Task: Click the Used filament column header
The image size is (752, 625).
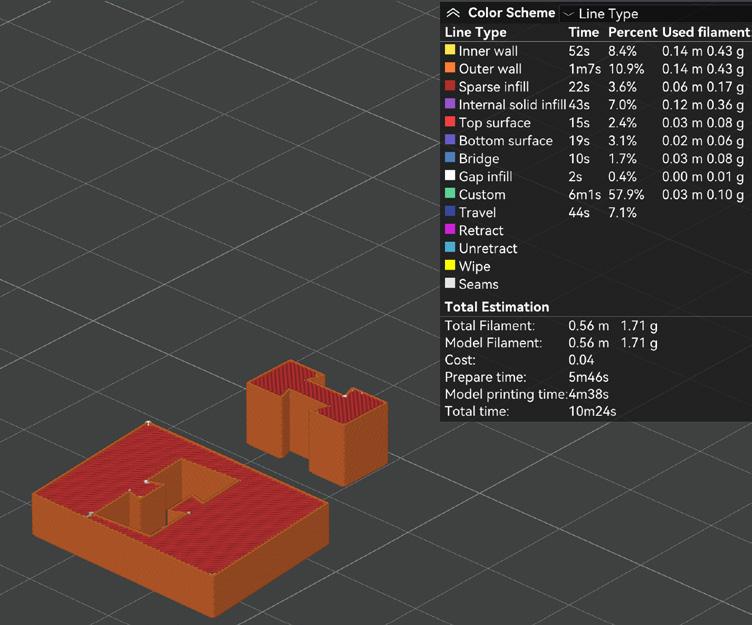Action: [x=705, y=32]
